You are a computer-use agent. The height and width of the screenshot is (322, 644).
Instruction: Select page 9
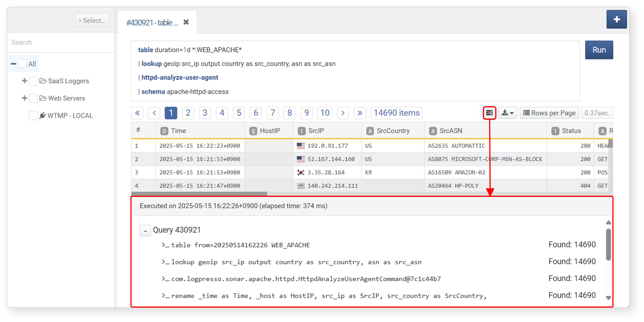click(x=307, y=113)
